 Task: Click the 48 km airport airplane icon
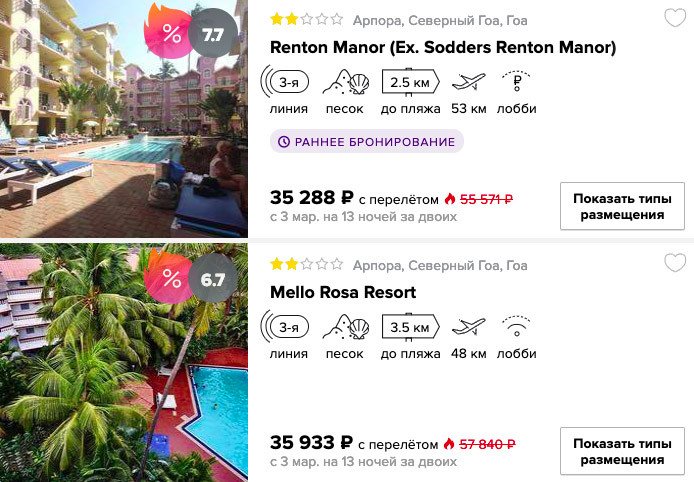(x=468, y=327)
